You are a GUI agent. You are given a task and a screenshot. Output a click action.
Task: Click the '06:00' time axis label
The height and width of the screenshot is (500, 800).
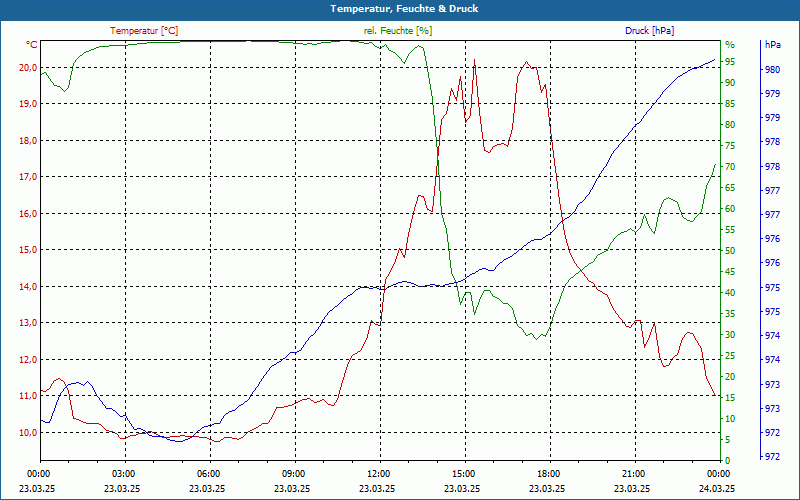click(x=207, y=474)
